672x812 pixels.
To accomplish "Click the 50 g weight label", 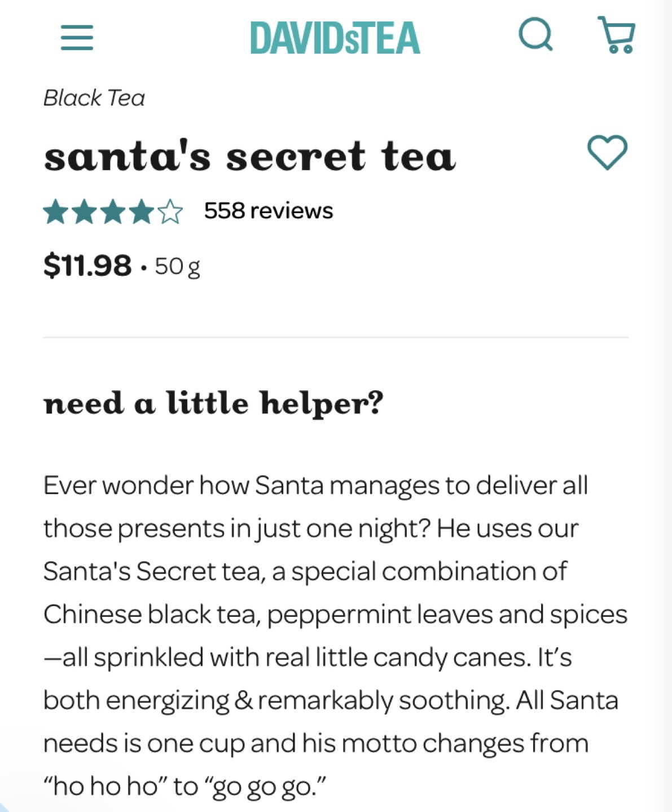I will pyautogui.click(x=177, y=266).
